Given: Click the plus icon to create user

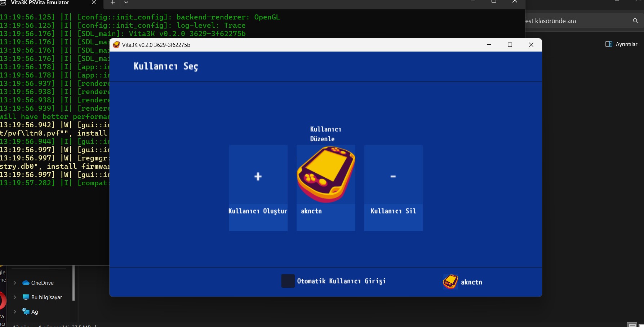Looking at the screenshot, I should click(x=258, y=176).
